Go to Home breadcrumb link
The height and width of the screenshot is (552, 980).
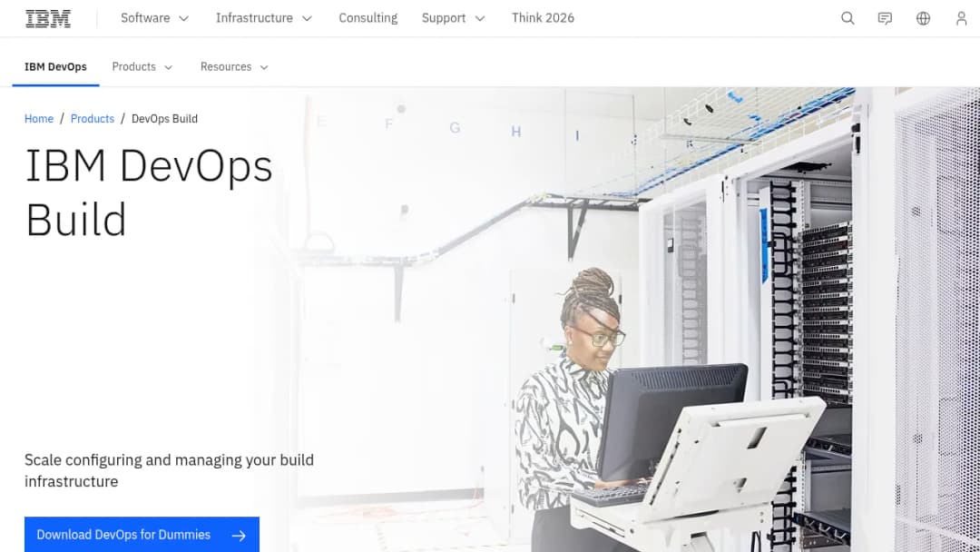[x=39, y=119]
